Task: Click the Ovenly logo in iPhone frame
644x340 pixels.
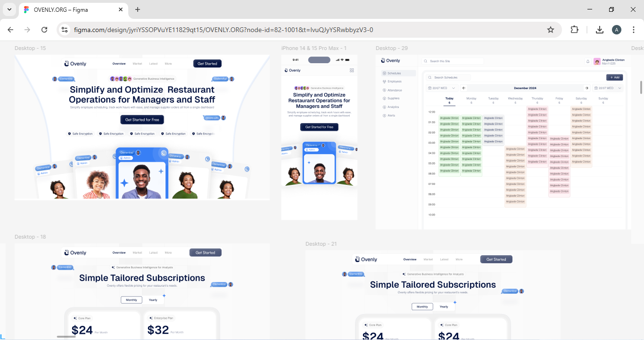Action: 292,70
